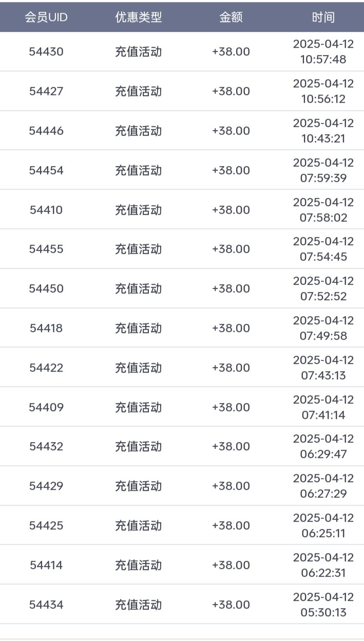Screen dimensions: 364x641
Task: Click the 金额 column header
Action: [x=231, y=17]
